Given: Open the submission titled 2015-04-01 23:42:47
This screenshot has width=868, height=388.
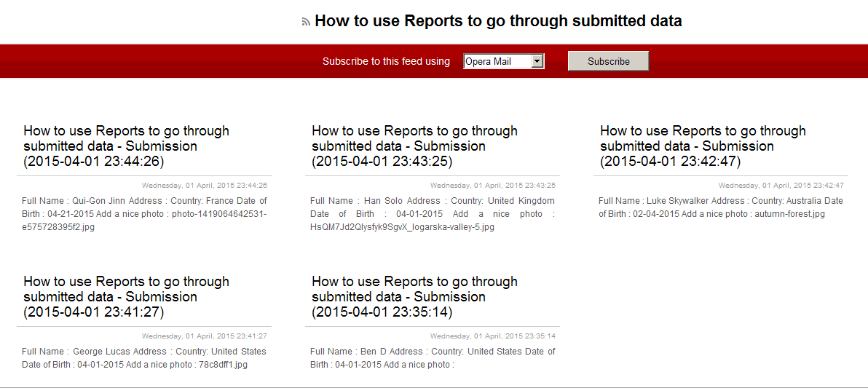Looking at the screenshot, I should click(x=703, y=146).
